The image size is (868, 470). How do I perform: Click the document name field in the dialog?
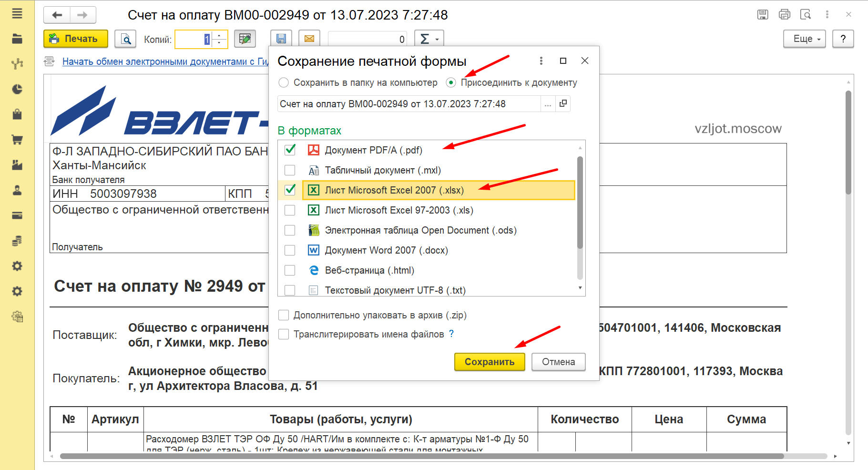[x=409, y=104]
